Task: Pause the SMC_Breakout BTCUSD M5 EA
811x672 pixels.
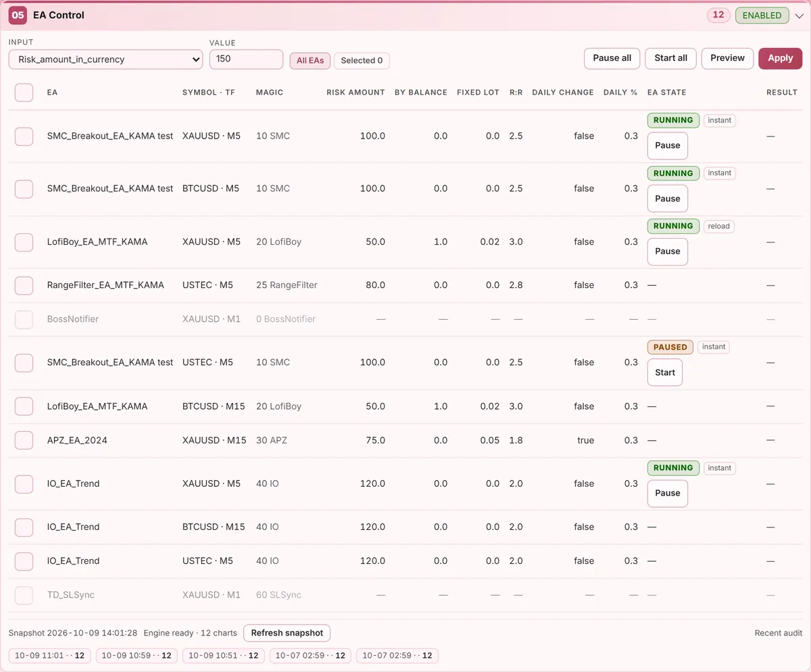Action: click(668, 199)
